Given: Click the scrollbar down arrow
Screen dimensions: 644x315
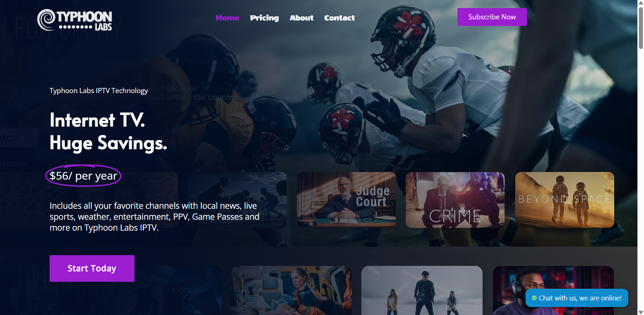Looking at the screenshot, I should (x=641, y=312).
